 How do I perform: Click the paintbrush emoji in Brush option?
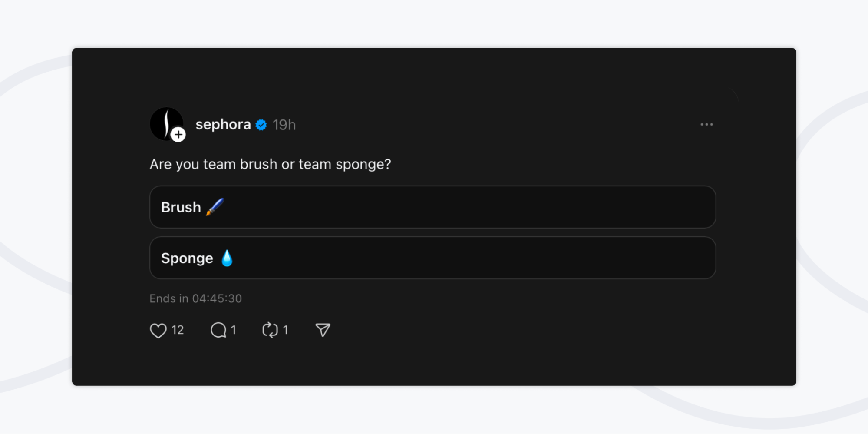215,207
